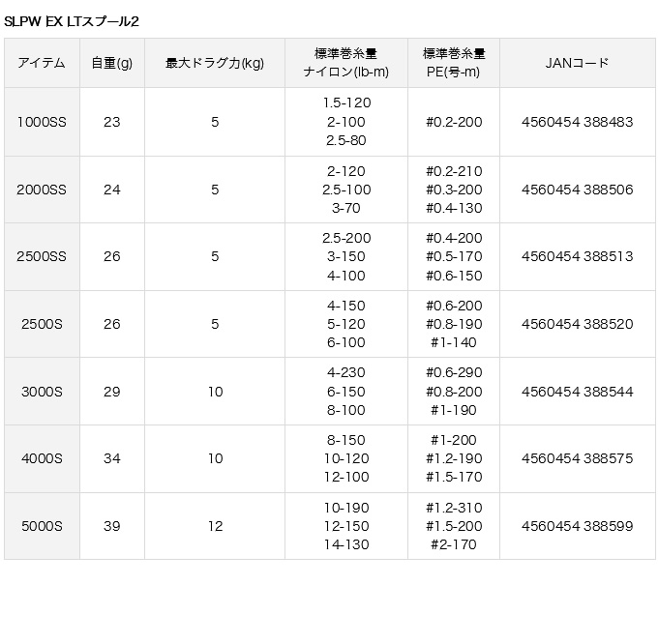This screenshot has height=644, width=658.
Task: Click drag value 5 in 1000SS row
Action: coord(215,122)
